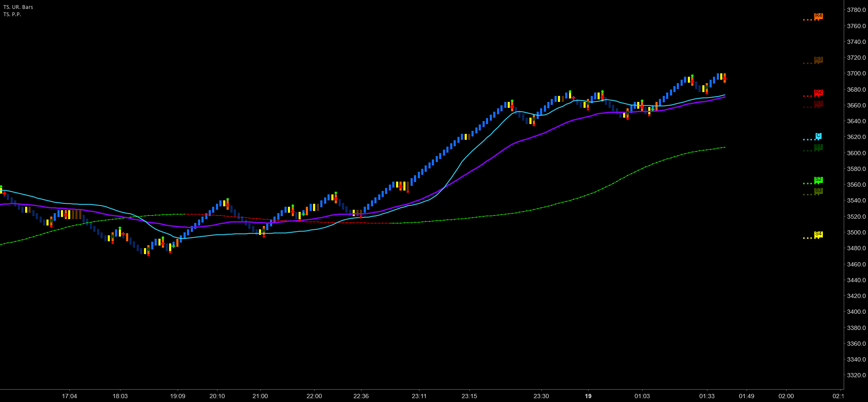Click the bold 19 date label
868x402 pixels.
tap(588, 396)
